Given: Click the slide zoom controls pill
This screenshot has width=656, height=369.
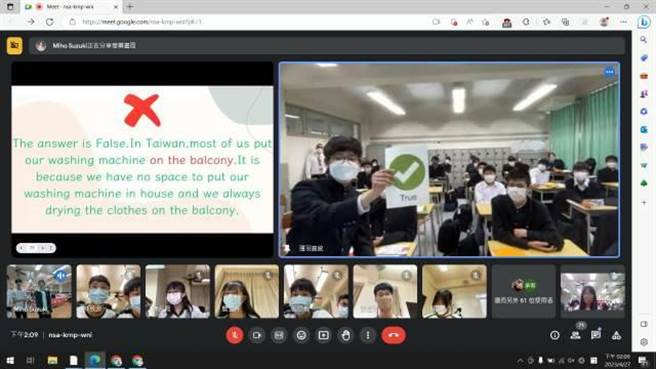Looking at the screenshot, I should click(36, 248).
